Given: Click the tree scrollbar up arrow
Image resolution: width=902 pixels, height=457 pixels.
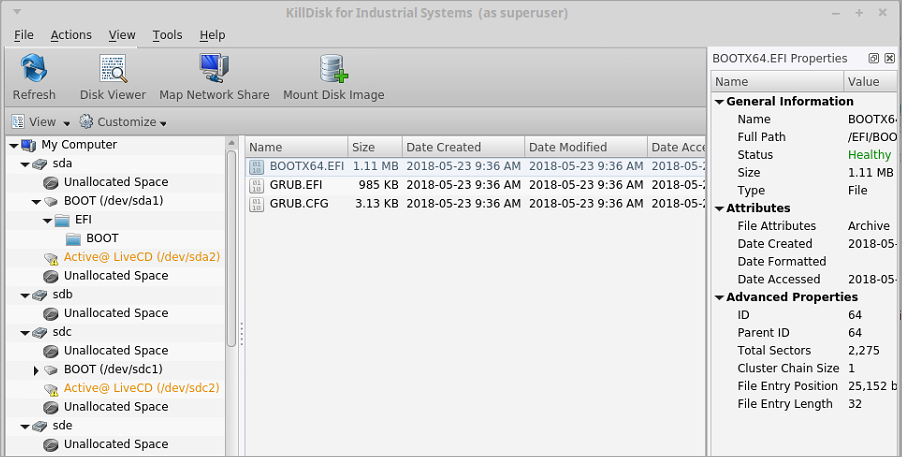Looking at the screenshot, I should point(231,142).
